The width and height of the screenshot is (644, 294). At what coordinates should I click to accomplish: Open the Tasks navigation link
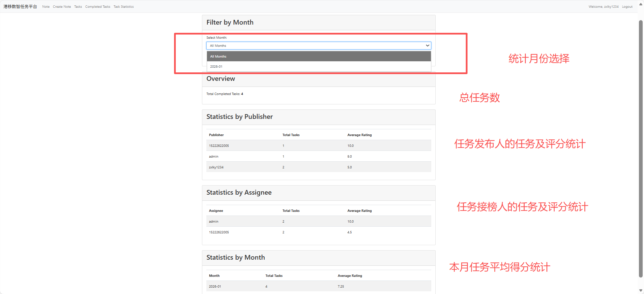tap(78, 7)
